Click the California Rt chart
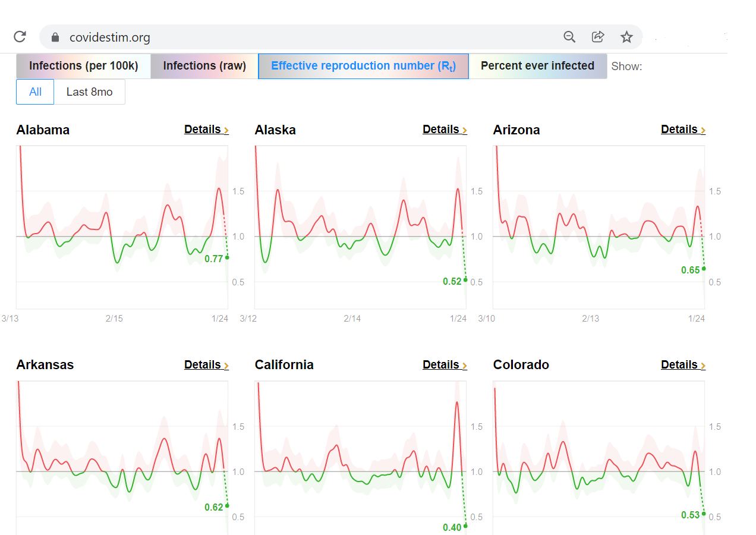 pos(360,458)
